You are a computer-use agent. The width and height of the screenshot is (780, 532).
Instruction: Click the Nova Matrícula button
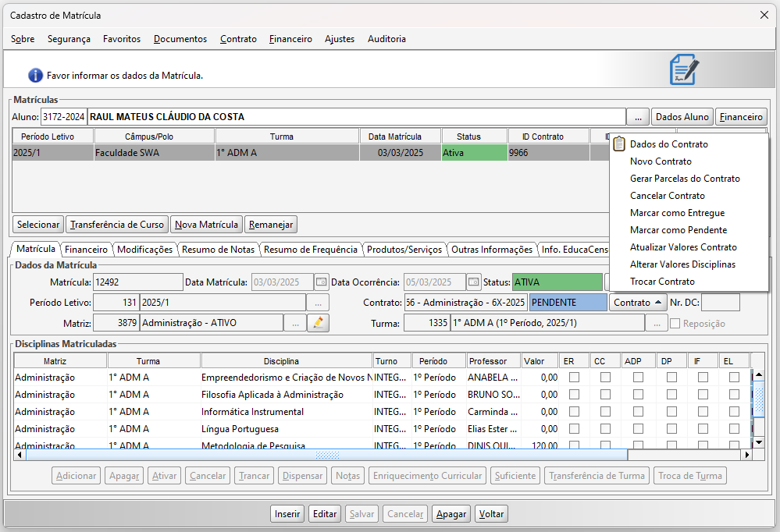point(206,225)
